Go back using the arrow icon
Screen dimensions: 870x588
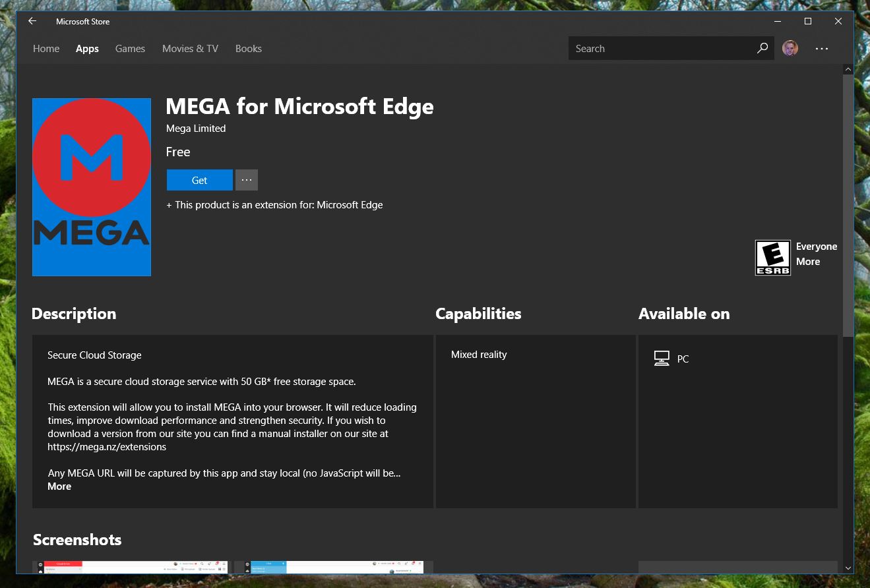[x=32, y=21]
